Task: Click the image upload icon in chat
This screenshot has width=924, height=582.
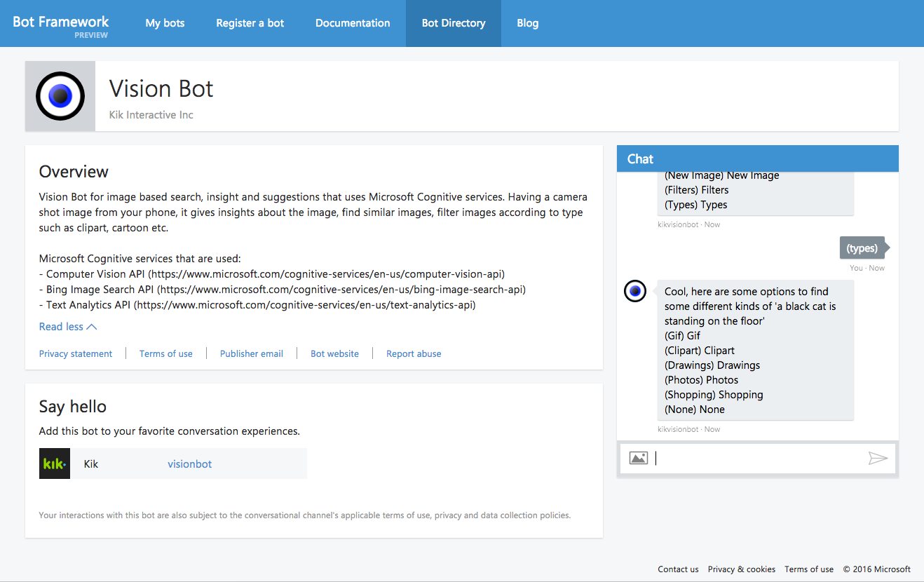Action: tap(639, 458)
